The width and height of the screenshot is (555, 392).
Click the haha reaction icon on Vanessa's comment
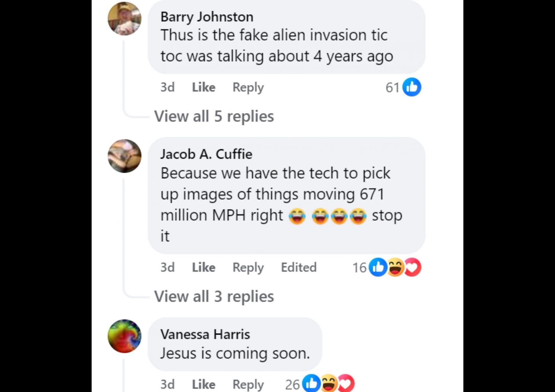tap(329, 383)
